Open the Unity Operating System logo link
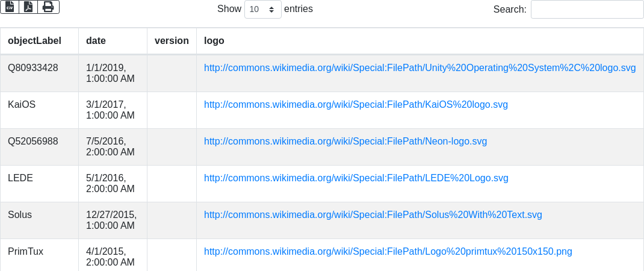 [420, 68]
